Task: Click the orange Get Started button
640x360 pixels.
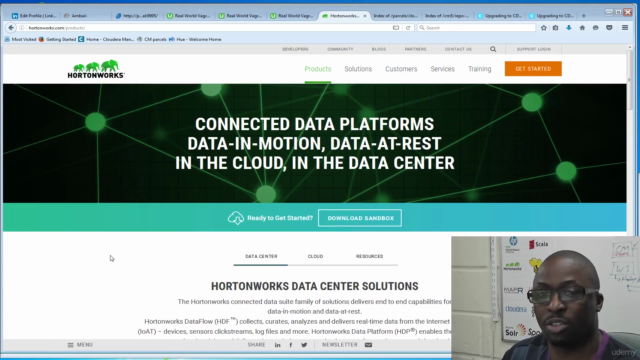Action: click(x=533, y=69)
